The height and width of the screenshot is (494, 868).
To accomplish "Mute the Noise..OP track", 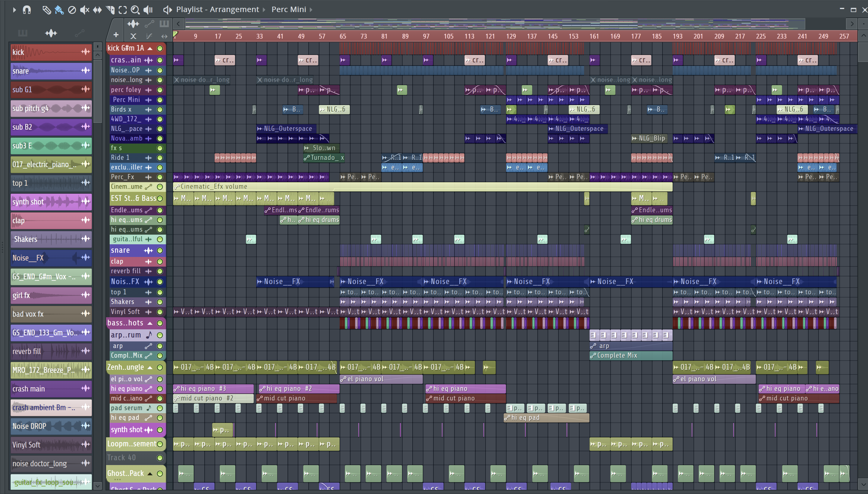I will tap(160, 70).
